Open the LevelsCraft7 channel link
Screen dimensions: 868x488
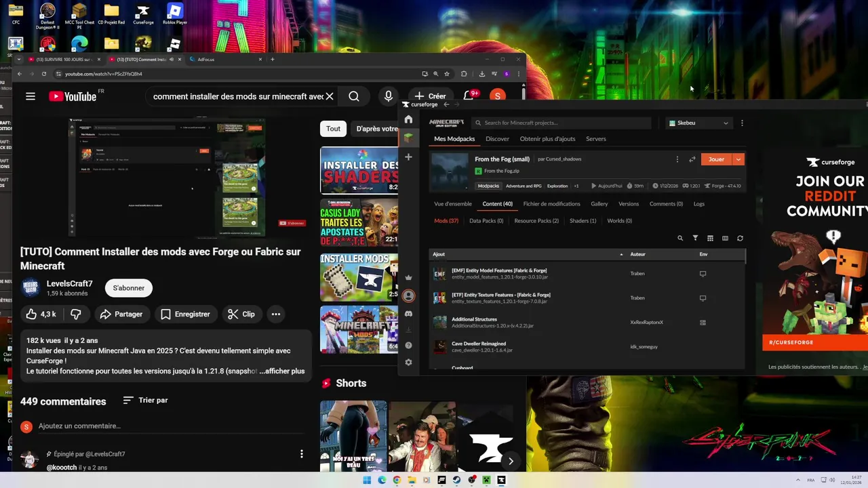pyautogui.click(x=69, y=283)
